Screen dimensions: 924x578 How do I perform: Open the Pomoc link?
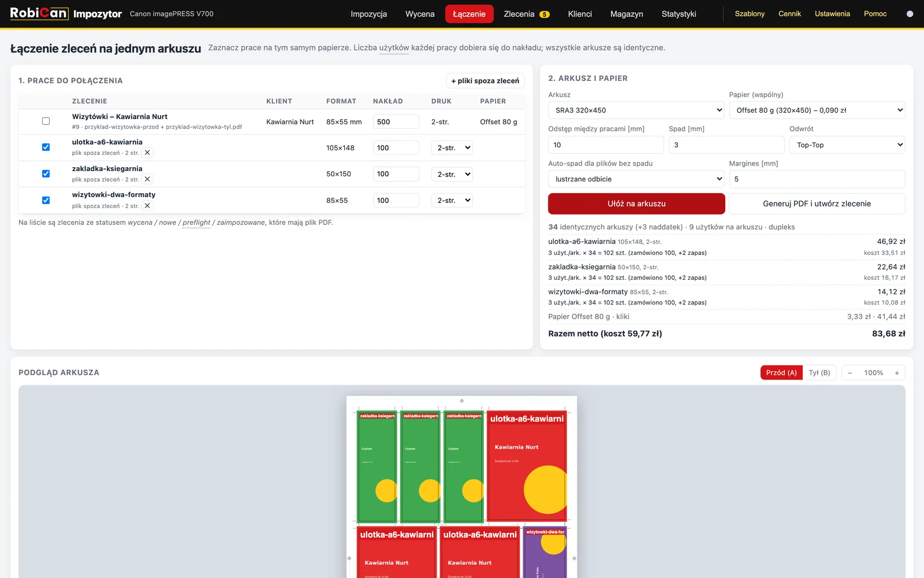tap(875, 14)
